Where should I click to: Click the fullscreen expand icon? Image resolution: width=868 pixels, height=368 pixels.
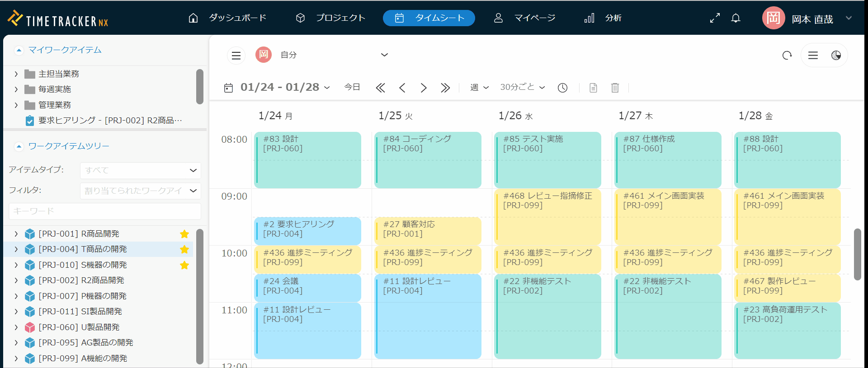715,18
